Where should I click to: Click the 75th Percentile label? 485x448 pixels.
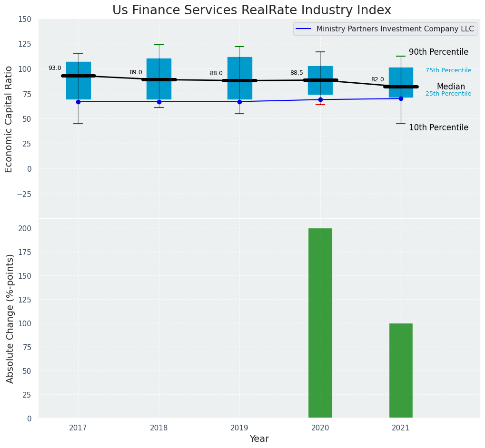tap(448, 70)
